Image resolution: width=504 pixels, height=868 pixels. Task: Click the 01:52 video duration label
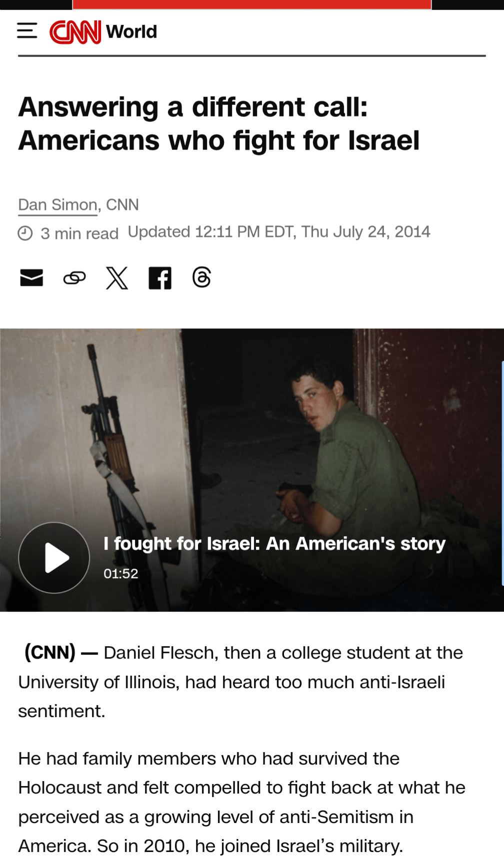pos(121,574)
